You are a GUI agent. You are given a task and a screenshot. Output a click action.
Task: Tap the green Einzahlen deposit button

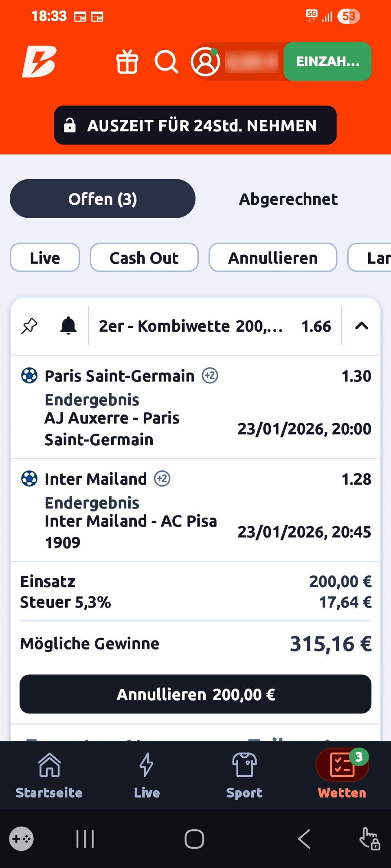click(327, 61)
